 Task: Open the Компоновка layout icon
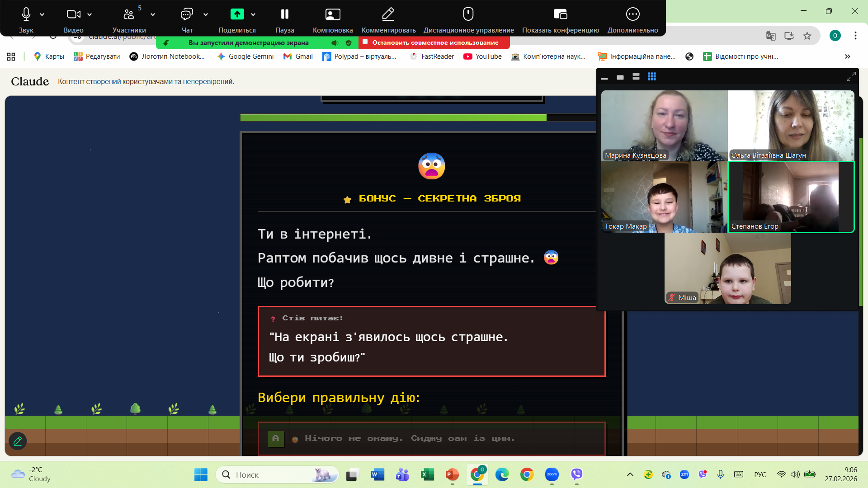[x=332, y=14]
